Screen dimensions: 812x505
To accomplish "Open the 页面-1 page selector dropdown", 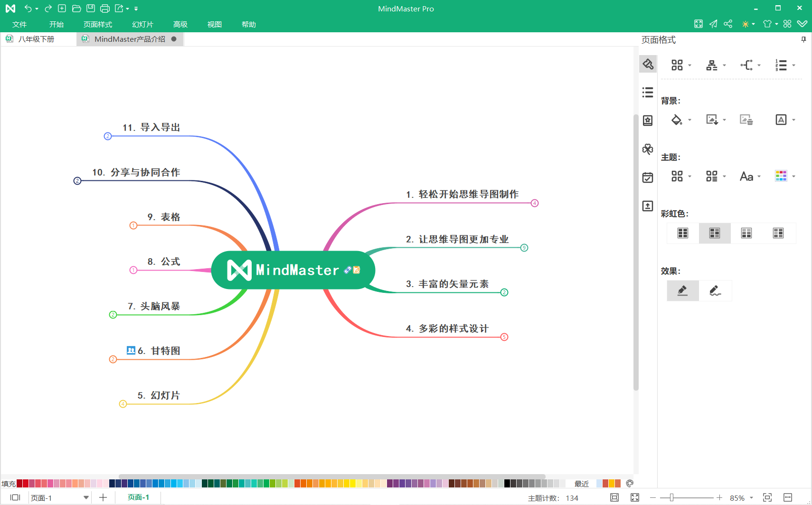I will coord(86,497).
